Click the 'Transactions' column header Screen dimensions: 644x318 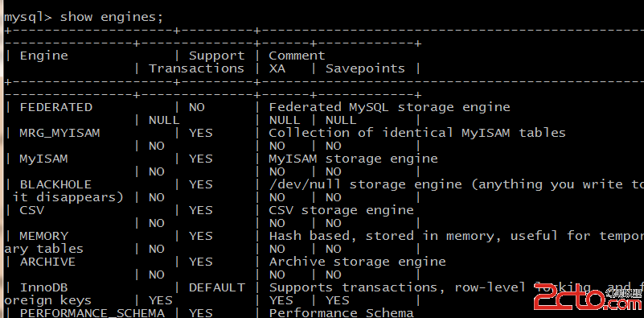[196, 68]
